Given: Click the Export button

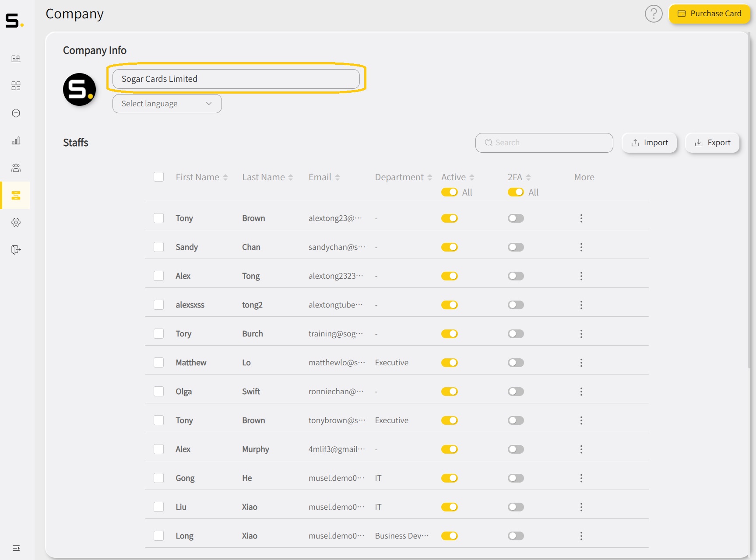Looking at the screenshot, I should 713,143.
